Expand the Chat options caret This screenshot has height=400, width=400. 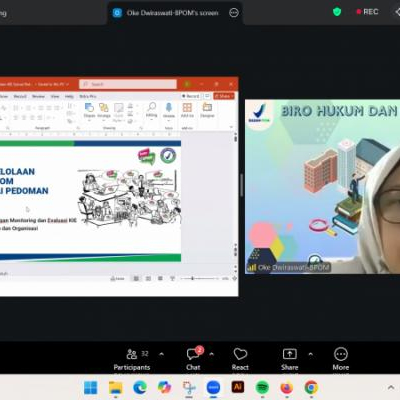[211, 354]
